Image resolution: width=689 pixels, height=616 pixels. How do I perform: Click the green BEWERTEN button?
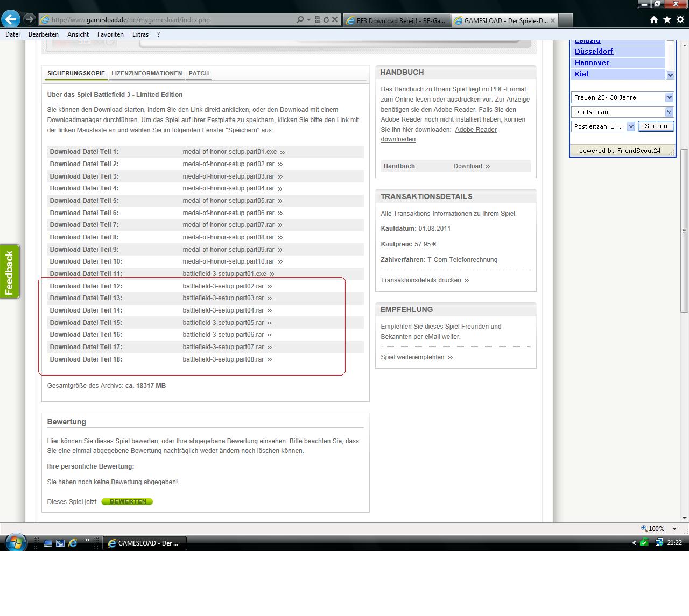128,501
